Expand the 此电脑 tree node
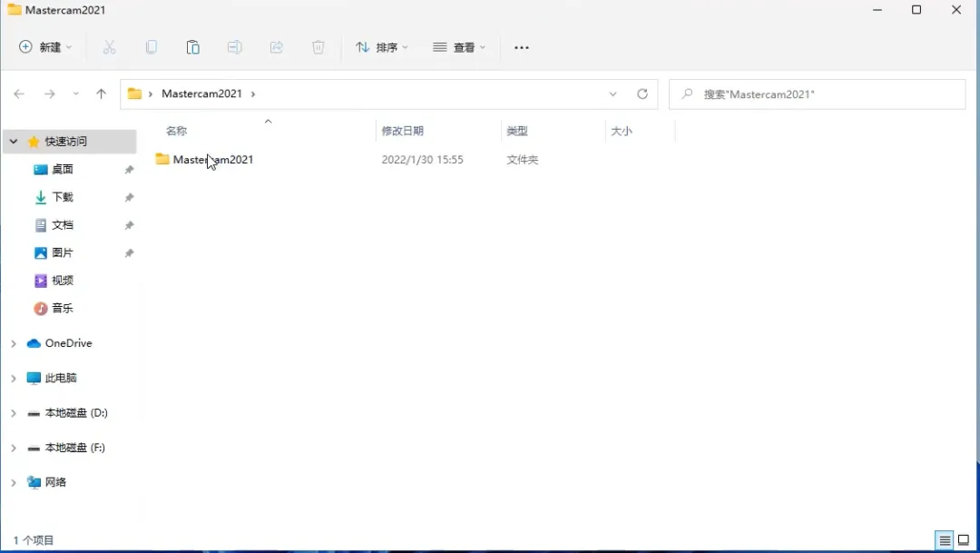 (x=13, y=378)
